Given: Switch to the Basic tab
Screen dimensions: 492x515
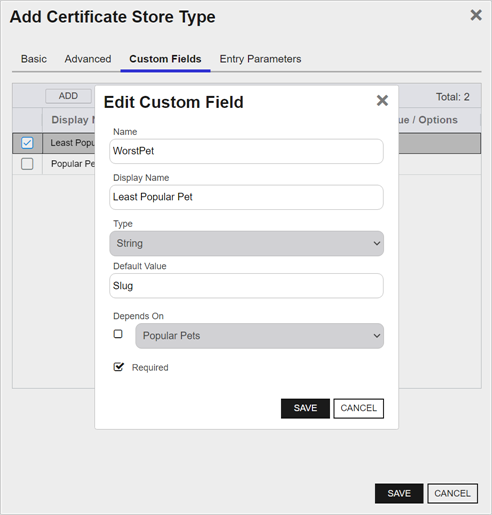Looking at the screenshot, I should click(x=34, y=59).
